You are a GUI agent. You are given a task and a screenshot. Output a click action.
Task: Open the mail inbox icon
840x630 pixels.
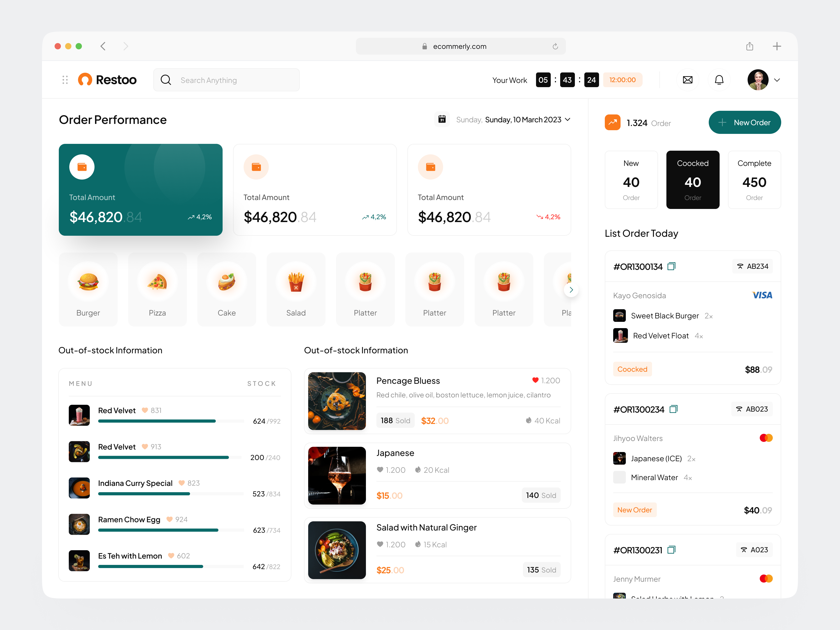(x=688, y=80)
